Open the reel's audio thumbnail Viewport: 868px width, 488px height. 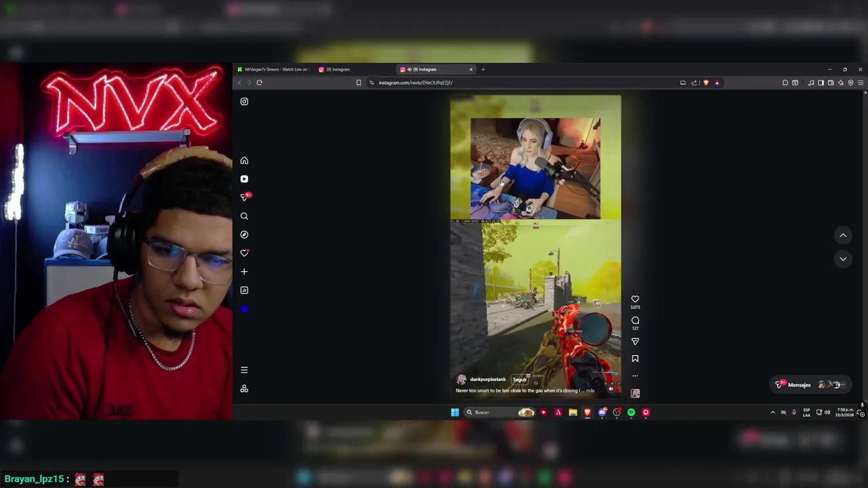635,393
